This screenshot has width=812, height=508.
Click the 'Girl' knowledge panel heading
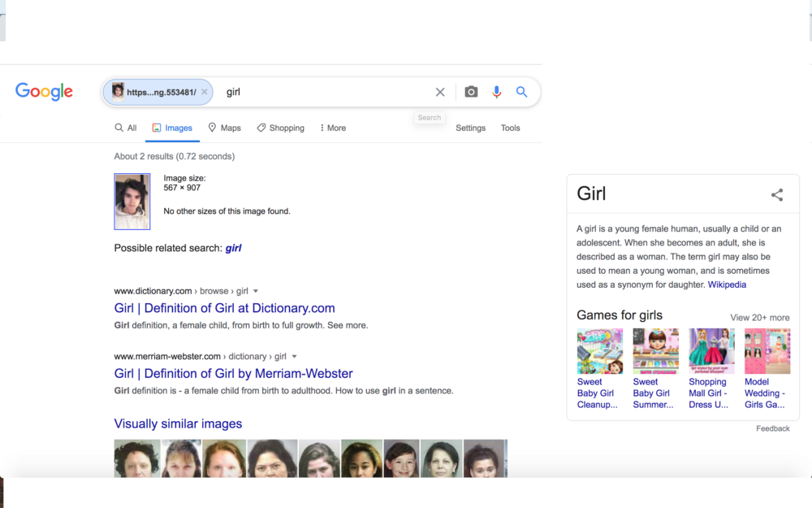(x=591, y=194)
